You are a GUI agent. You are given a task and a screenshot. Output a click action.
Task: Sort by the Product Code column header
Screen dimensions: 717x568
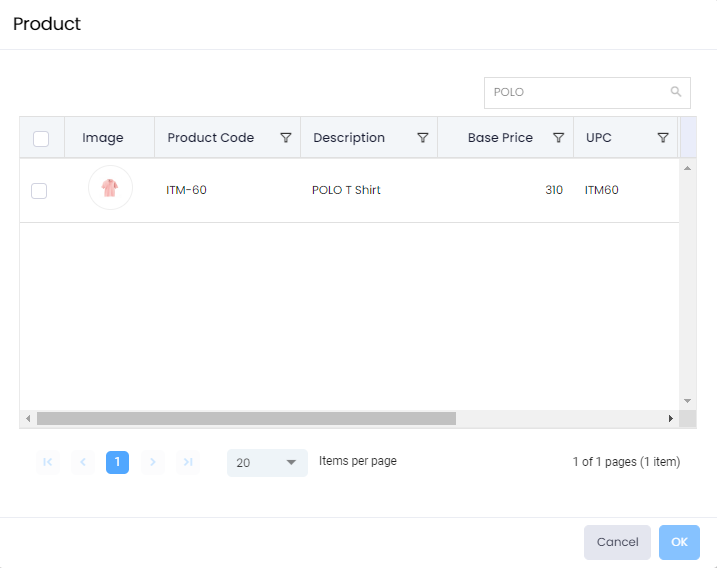tap(210, 138)
